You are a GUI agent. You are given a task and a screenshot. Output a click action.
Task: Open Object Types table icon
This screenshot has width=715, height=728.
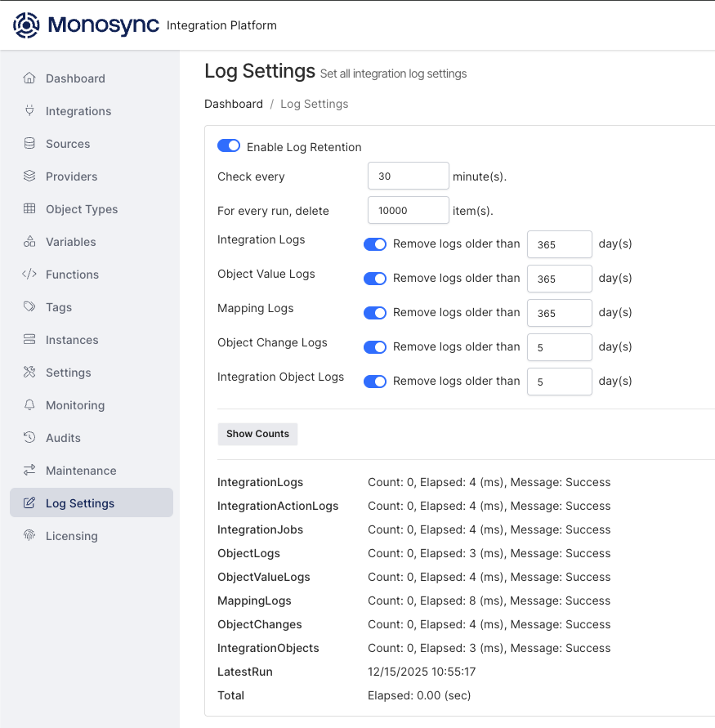click(29, 209)
